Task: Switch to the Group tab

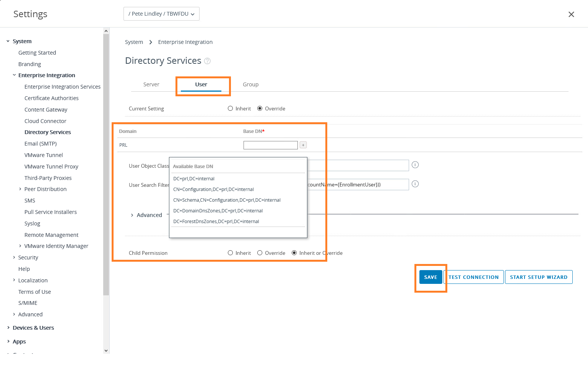Action: click(x=251, y=84)
